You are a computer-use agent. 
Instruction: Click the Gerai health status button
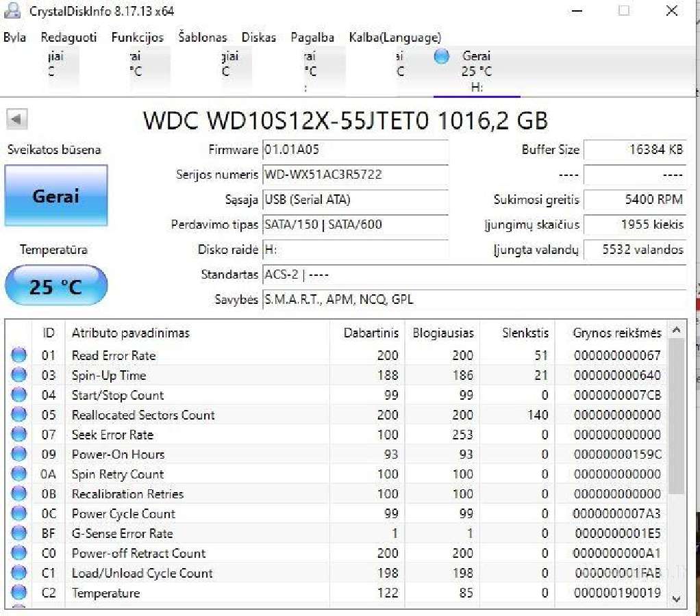[x=56, y=195]
